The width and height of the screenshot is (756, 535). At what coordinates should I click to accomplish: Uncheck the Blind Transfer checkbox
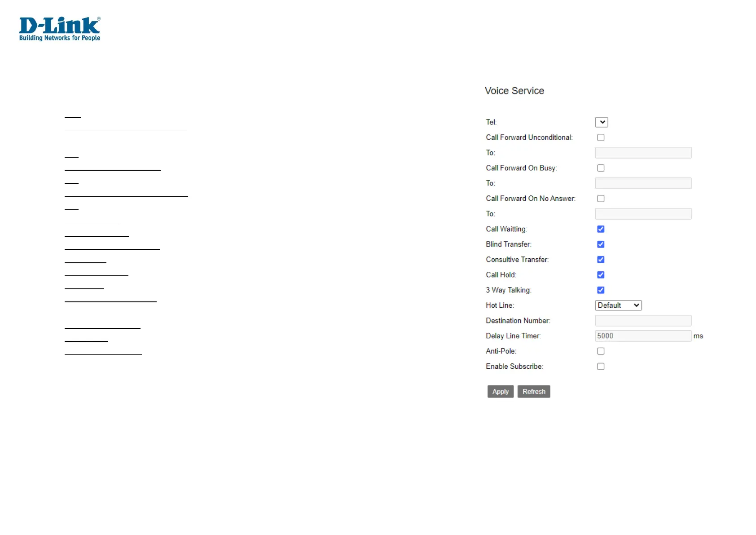[x=601, y=244]
